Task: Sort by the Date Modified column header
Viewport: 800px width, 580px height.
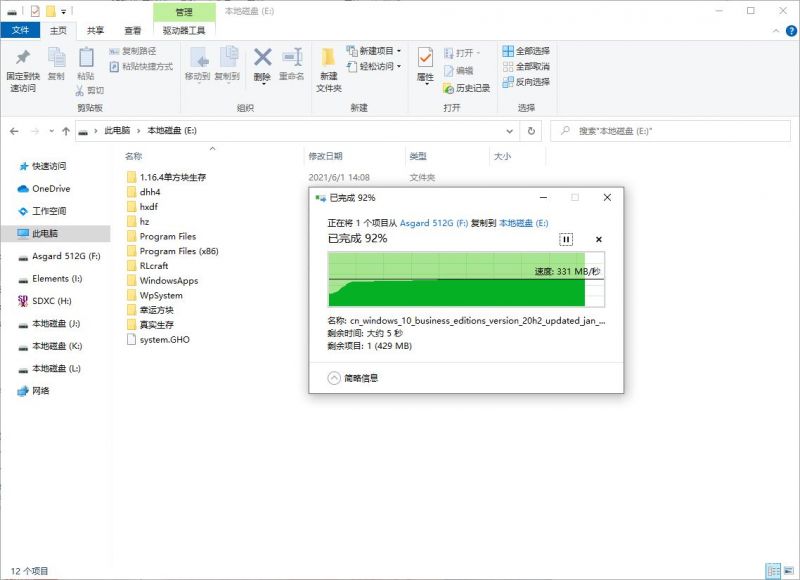Action: (356, 156)
